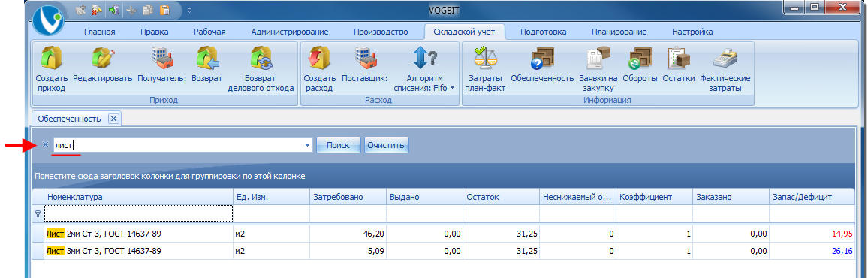The image size is (868, 278).
Task: Click the Очистить button
Action: point(387,145)
